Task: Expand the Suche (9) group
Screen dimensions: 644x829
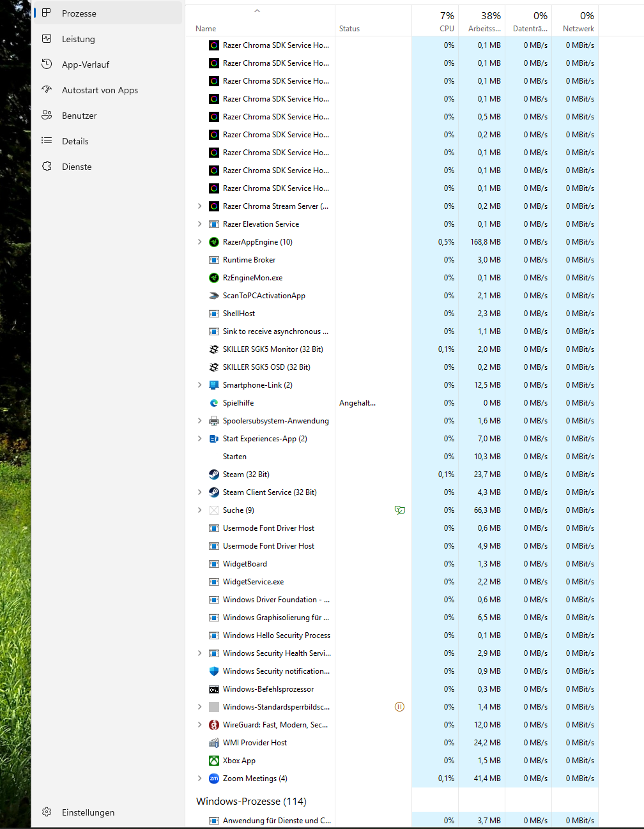Action: (x=199, y=510)
